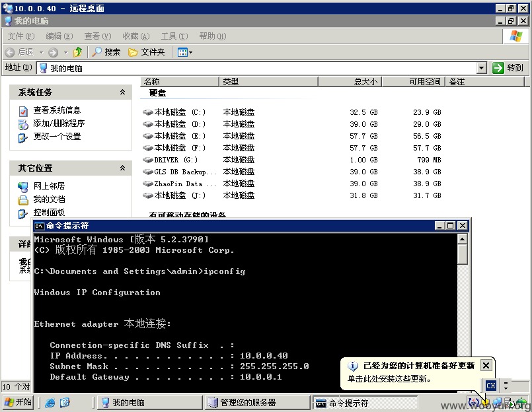Go up one folder level icon

pos(78,52)
